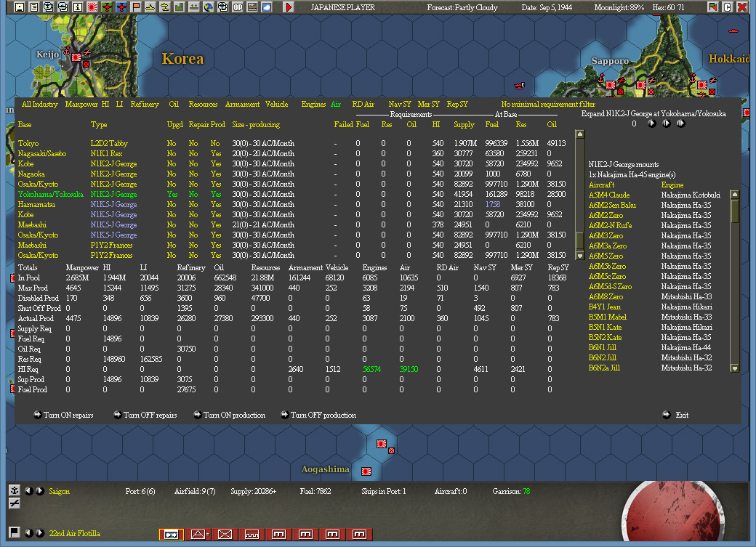Click the red end-turn play arrow
Viewport: 756px width, 547px height.
(x=289, y=7)
